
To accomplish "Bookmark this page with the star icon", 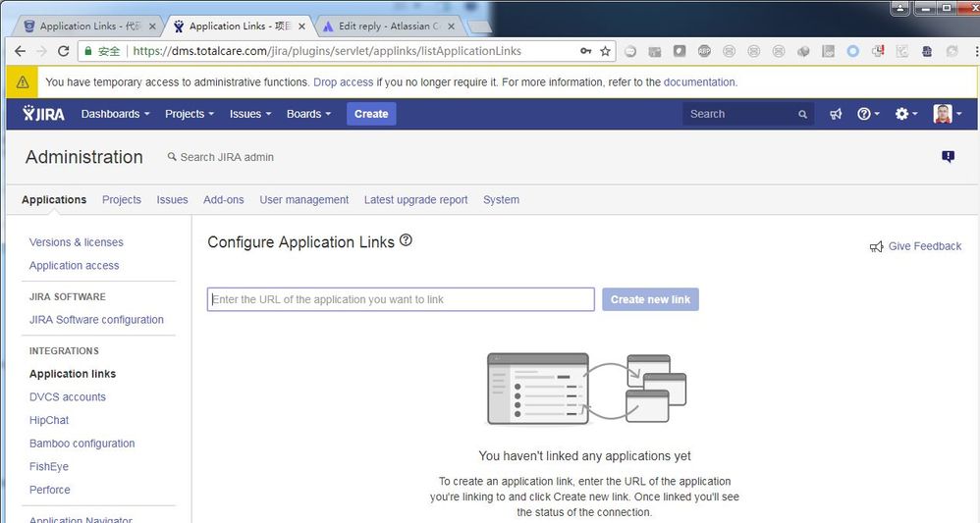I will (605, 51).
